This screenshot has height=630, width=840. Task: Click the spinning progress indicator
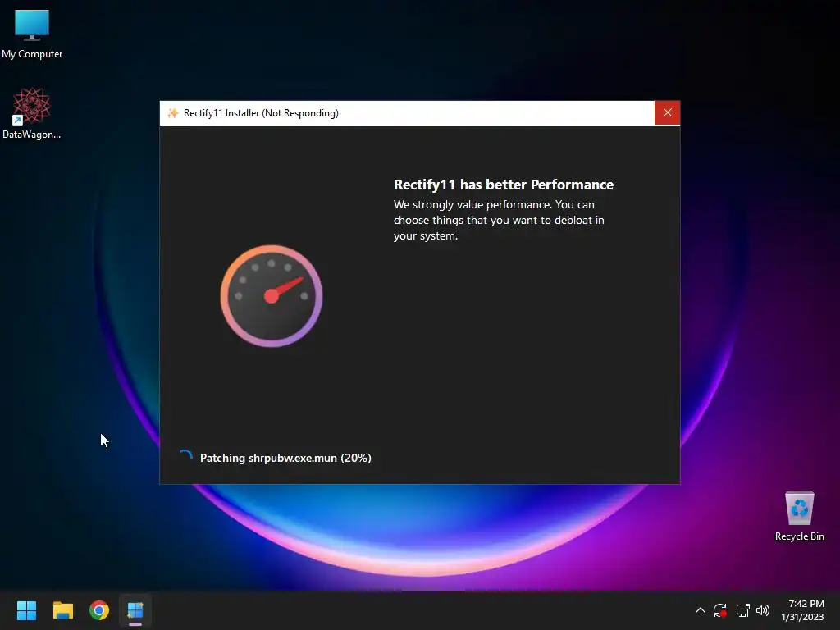tap(185, 457)
